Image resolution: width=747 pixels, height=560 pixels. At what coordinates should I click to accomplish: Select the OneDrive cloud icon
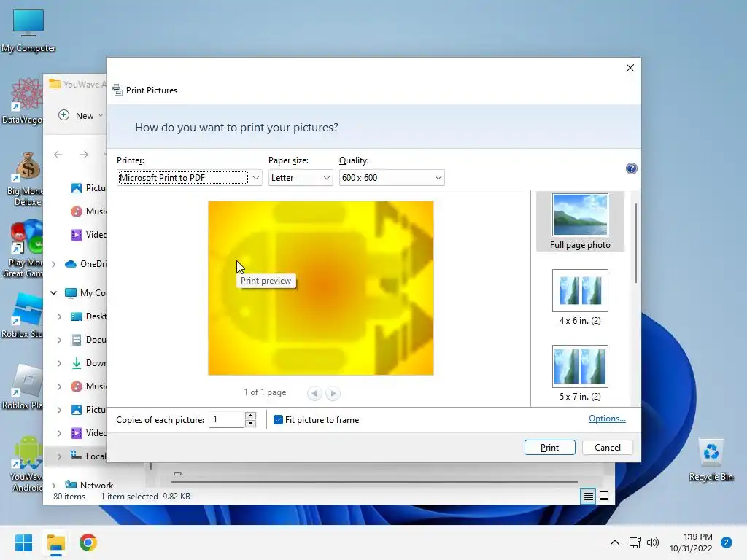point(71,264)
